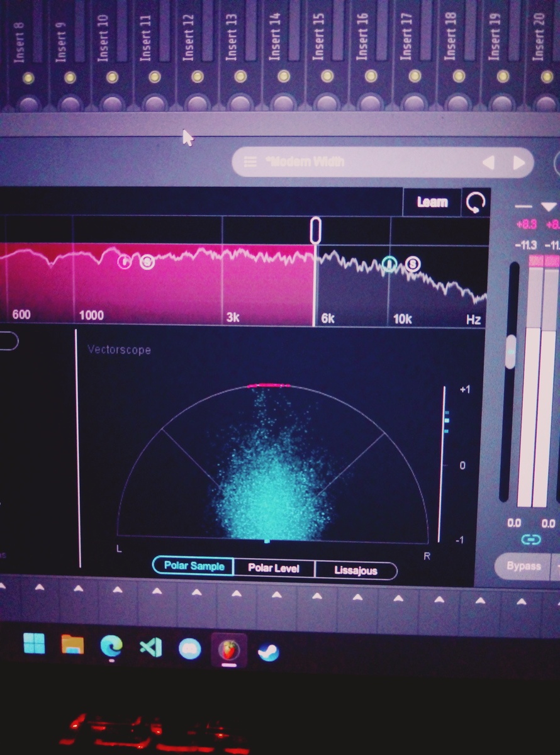The image size is (560, 755).
Task: Open the preset list hamburger menu
Action: (x=250, y=162)
